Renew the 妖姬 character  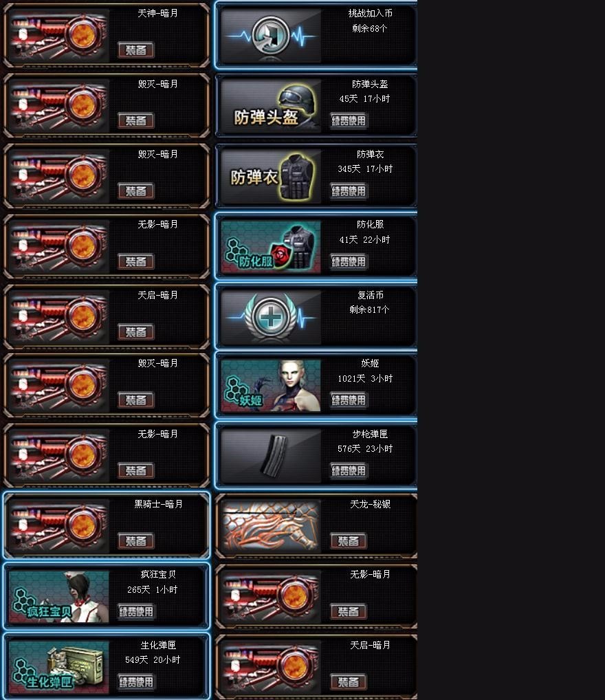[x=349, y=400]
